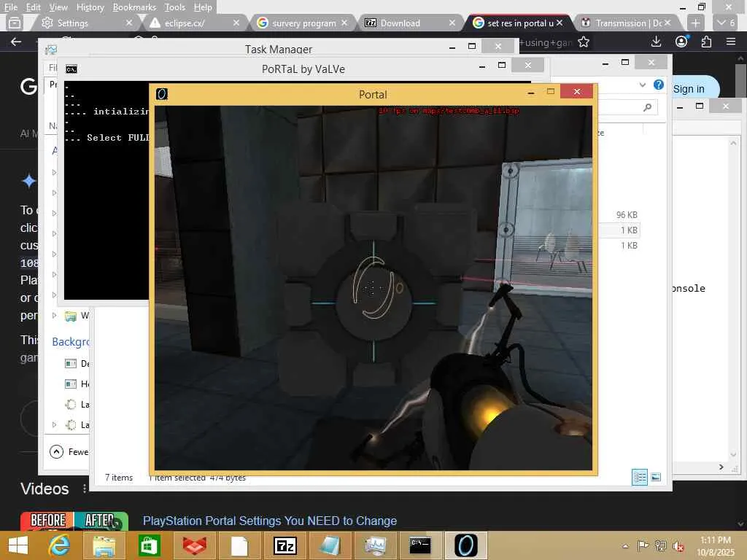Image resolution: width=747 pixels, height=560 pixels.
Task: Switch to Task Manager taskbar icon
Action: tap(376, 545)
